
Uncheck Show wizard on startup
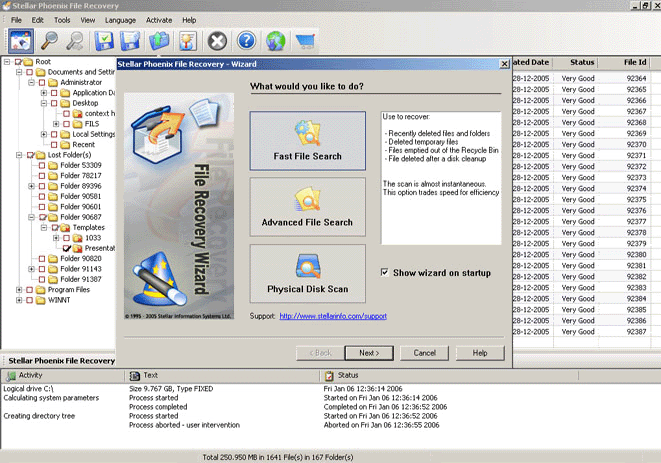point(386,272)
